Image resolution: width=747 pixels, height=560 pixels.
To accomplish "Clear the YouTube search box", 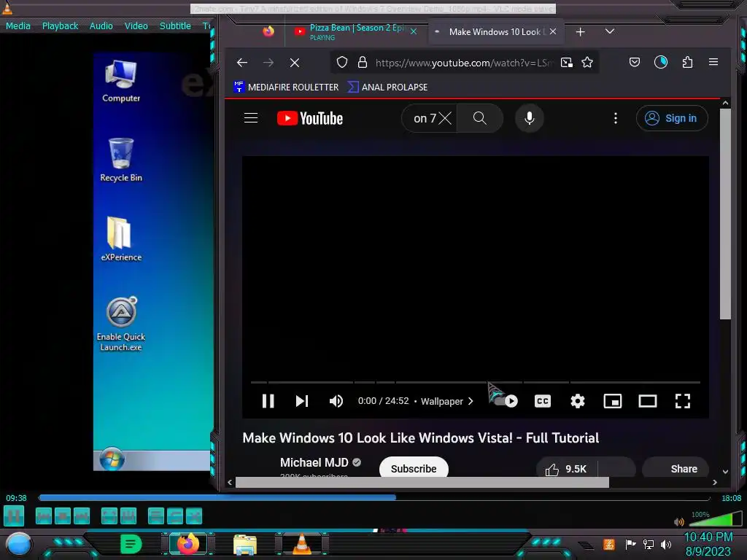I will pyautogui.click(x=445, y=118).
